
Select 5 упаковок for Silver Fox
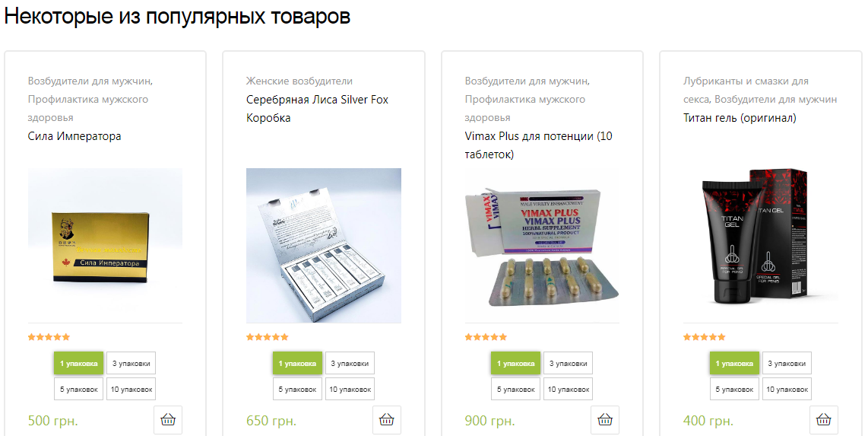pos(297,389)
